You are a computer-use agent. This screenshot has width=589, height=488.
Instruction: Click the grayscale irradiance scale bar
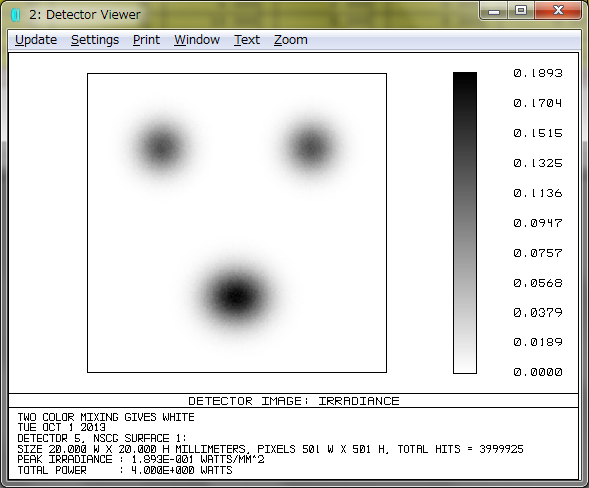tap(465, 223)
